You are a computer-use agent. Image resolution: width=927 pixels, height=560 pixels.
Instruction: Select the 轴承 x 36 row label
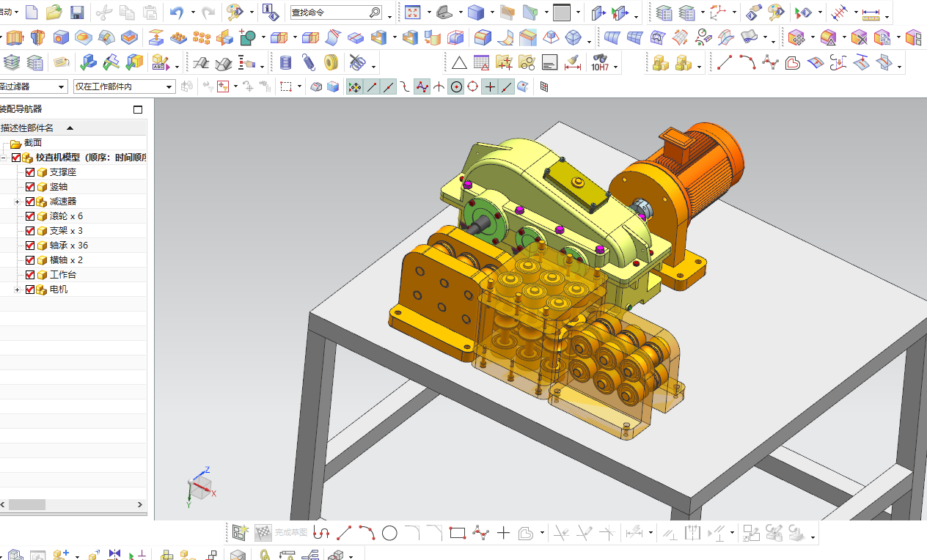pyautogui.click(x=69, y=246)
